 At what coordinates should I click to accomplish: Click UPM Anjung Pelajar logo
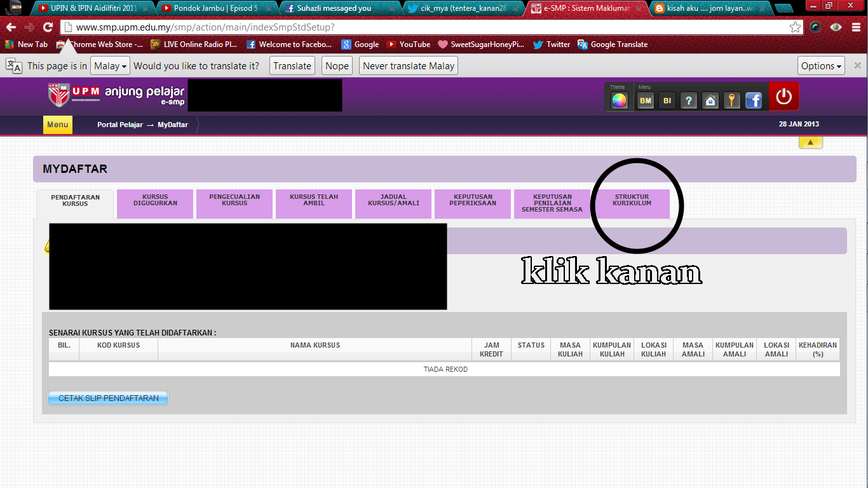coord(116,95)
